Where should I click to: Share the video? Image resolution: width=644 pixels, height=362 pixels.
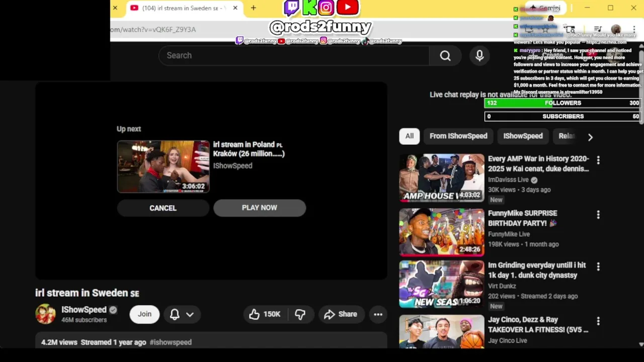(x=341, y=314)
